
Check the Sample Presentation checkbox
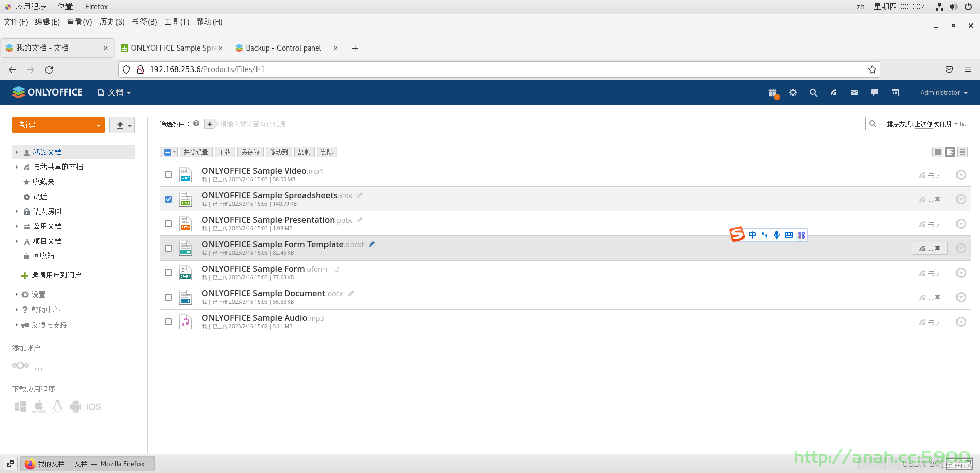click(x=168, y=224)
